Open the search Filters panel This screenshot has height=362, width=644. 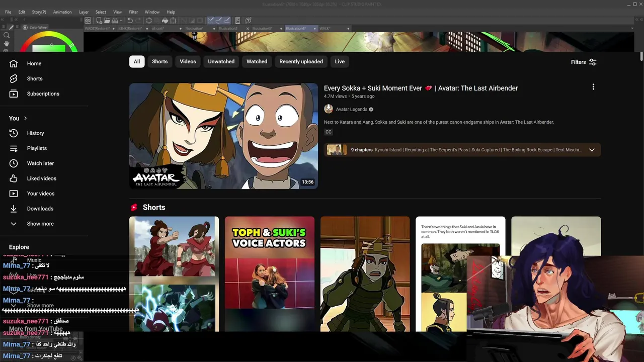click(x=584, y=62)
